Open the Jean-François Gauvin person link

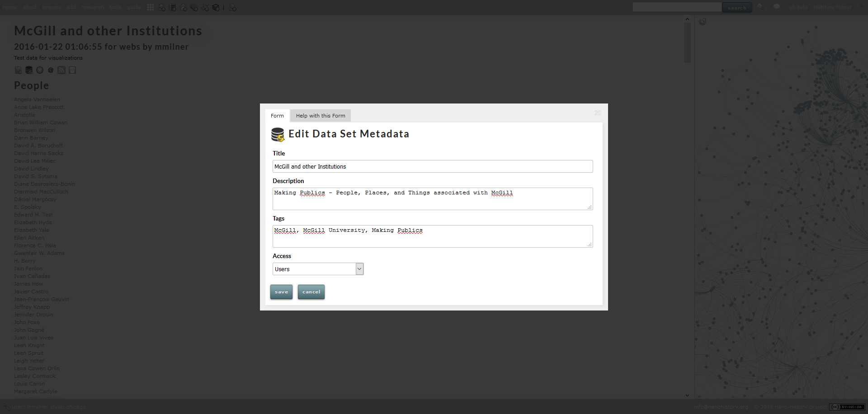click(42, 299)
